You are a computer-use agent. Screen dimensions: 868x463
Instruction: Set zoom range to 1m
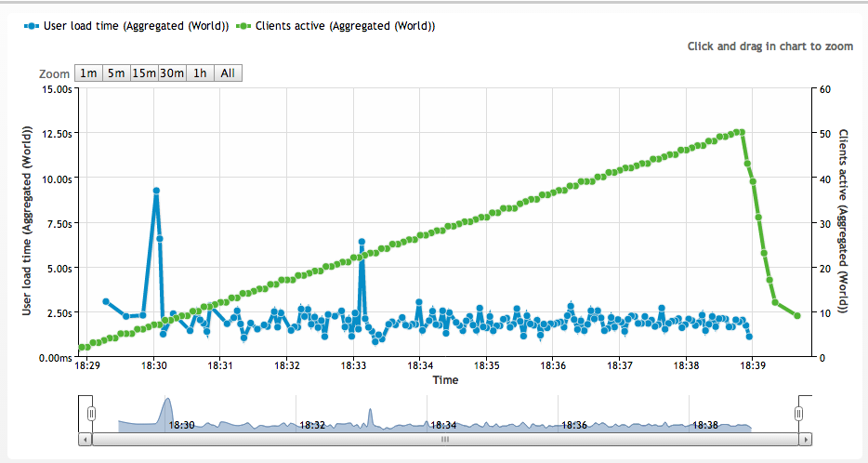pos(88,73)
